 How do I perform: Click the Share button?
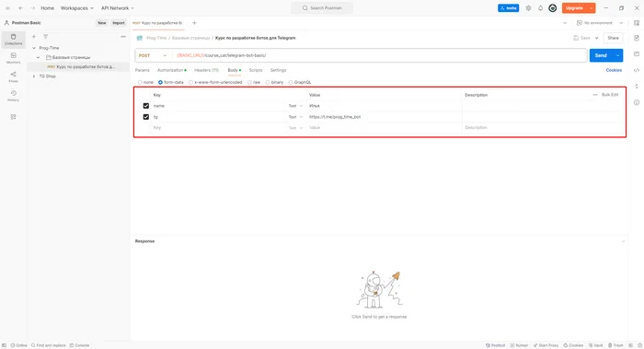[613, 38]
